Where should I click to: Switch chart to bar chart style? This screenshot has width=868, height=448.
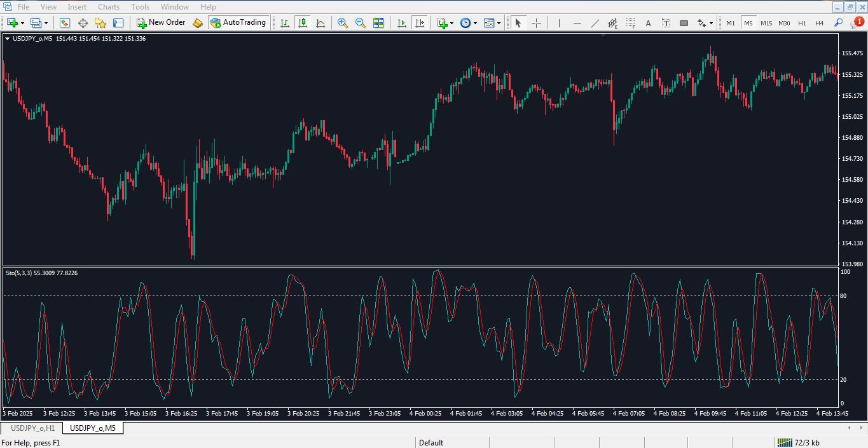coord(284,23)
